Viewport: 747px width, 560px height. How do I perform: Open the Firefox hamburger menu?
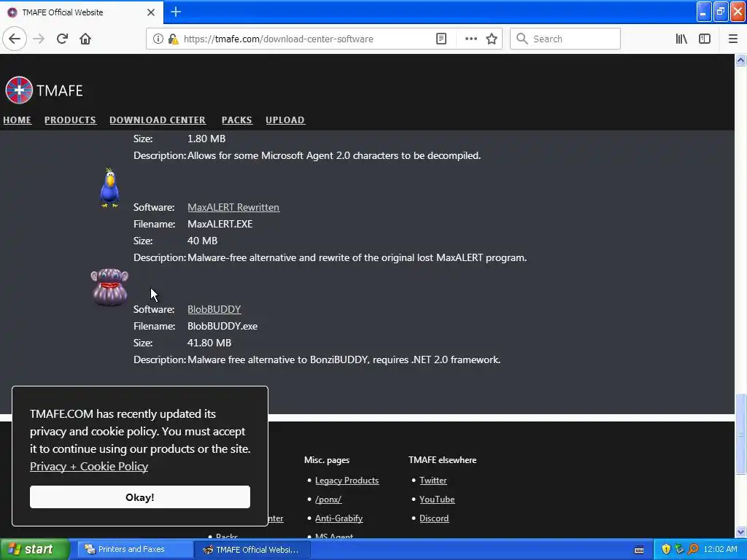[732, 39]
